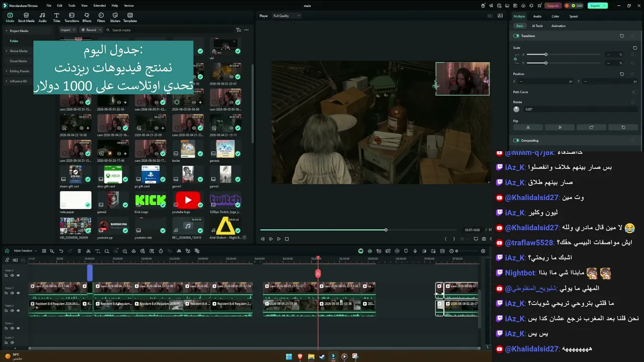The image size is (644, 362).
Task: Expand the Influence Kit tree item
Action: pos(7,81)
